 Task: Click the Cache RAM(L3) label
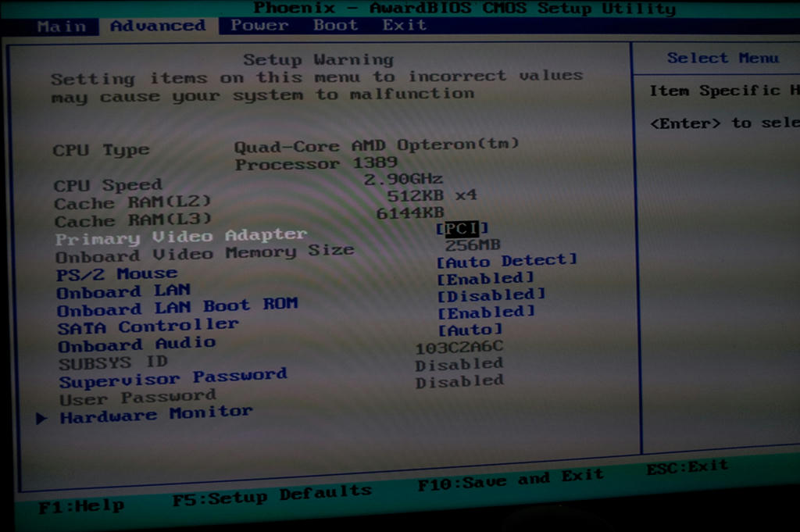tap(133, 220)
